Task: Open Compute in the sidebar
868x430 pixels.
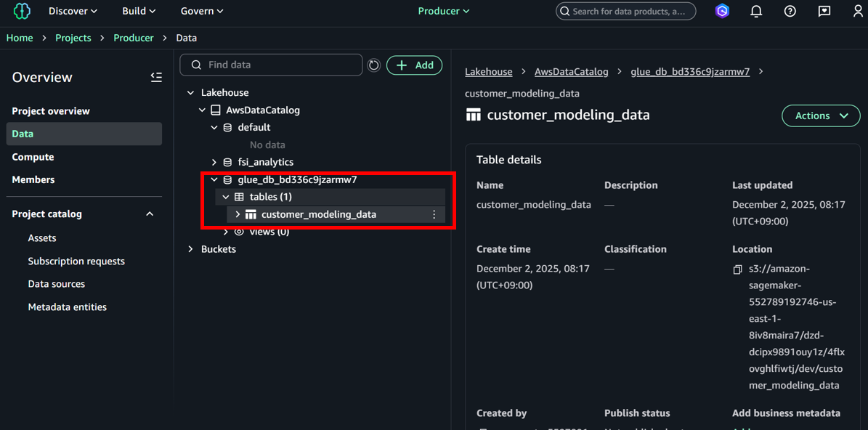Action: click(33, 157)
